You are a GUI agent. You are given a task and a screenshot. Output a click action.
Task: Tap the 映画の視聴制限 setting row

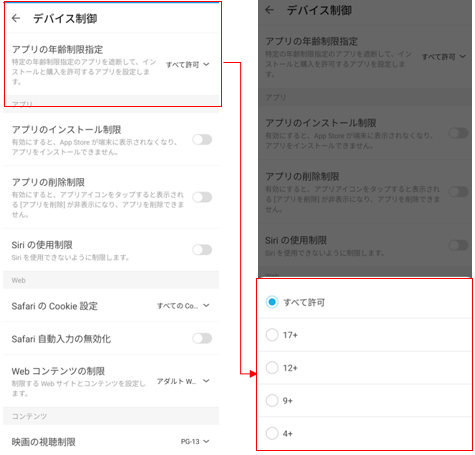tap(111, 442)
